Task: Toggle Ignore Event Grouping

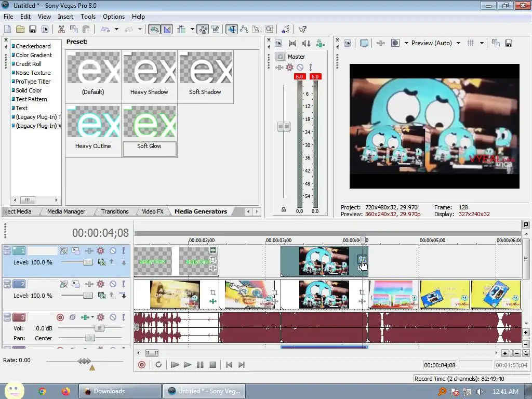Action: click(215, 29)
